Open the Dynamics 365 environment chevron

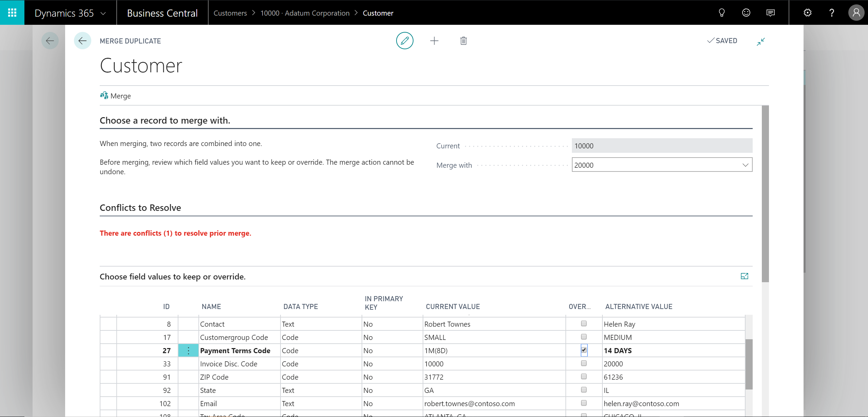[x=103, y=13]
